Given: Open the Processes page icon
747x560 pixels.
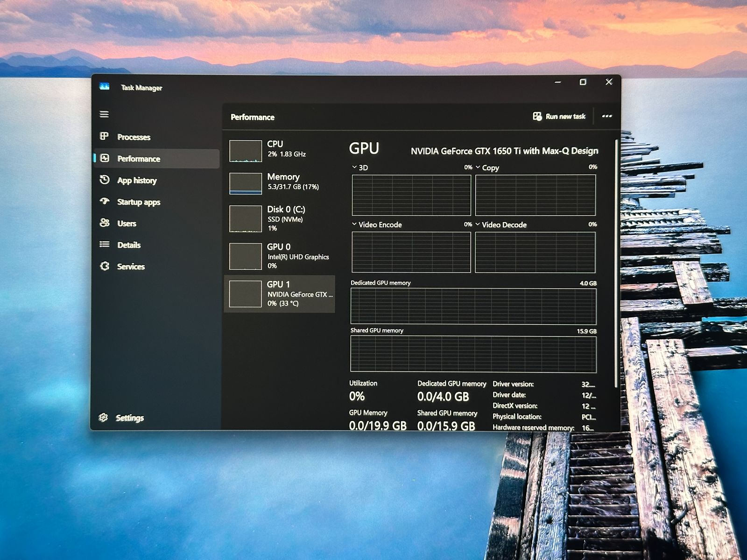Looking at the screenshot, I should click(105, 136).
